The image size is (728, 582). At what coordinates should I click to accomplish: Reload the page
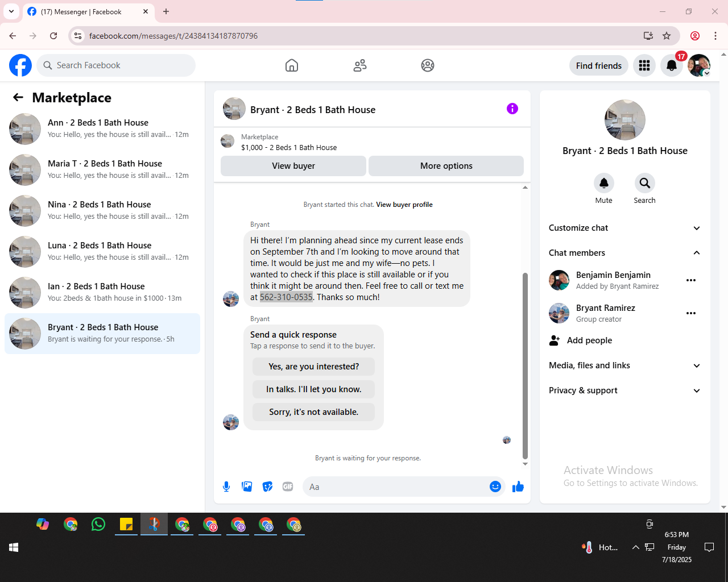pyautogui.click(x=53, y=36)
